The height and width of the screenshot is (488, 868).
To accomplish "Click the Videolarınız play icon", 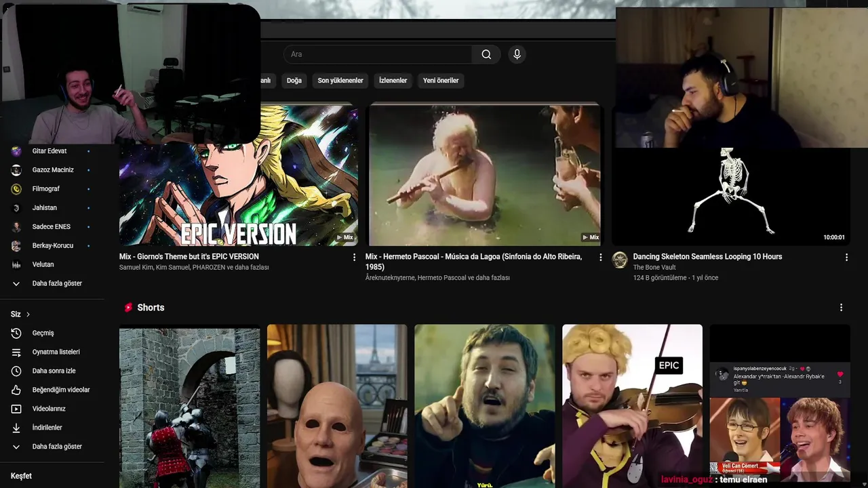I will click(16, 409).
